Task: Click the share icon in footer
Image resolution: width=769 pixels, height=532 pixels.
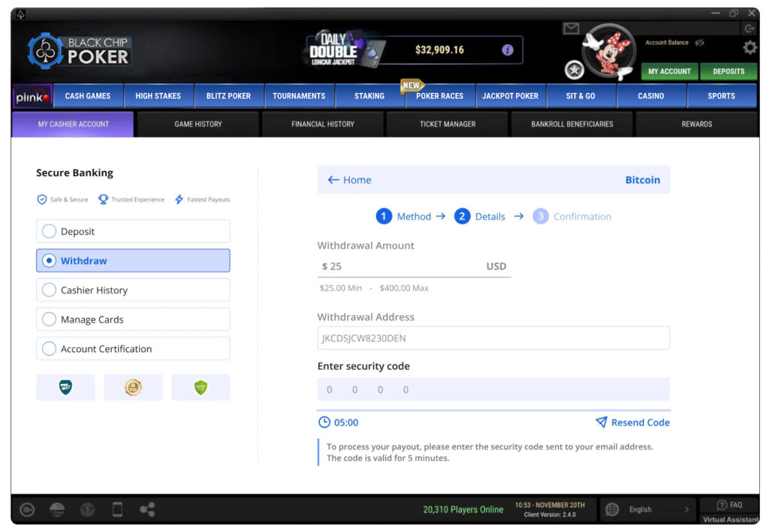Action: click(147, 509)
